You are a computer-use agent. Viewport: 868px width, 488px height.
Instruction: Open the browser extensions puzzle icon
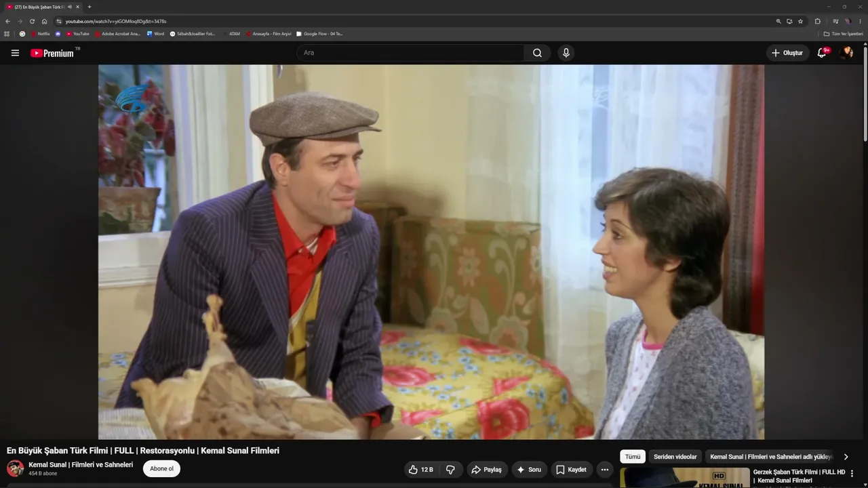point(818,21)
